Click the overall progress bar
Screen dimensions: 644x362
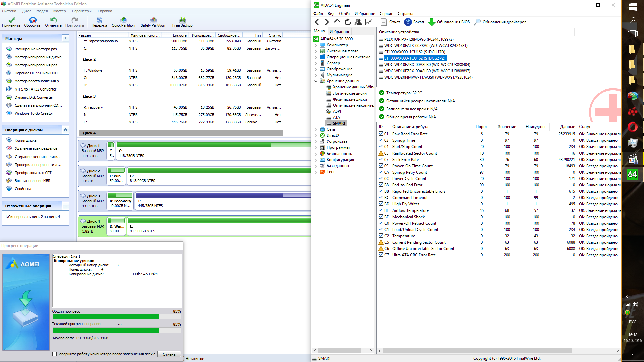[x=117, y=317]
